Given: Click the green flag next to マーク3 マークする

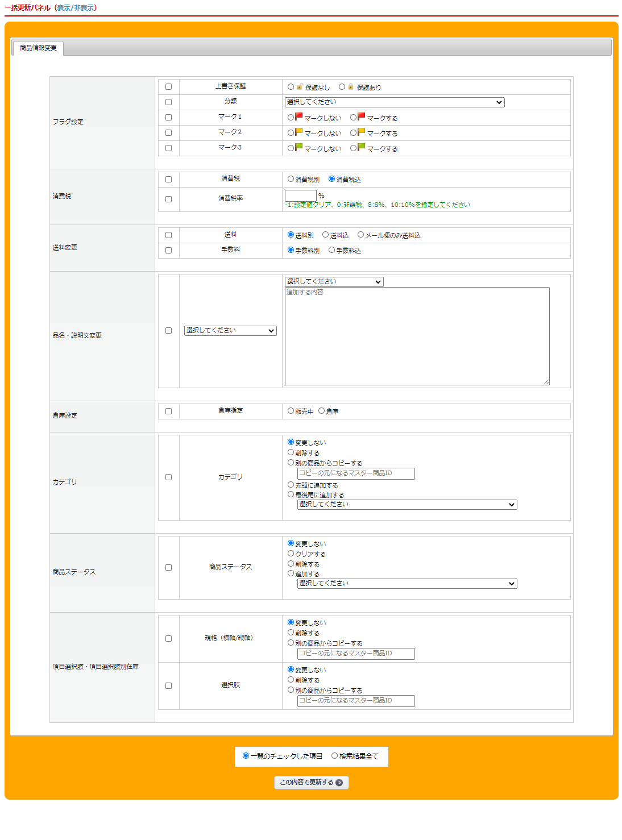Looking at the screenshot, I should (362, 147).
